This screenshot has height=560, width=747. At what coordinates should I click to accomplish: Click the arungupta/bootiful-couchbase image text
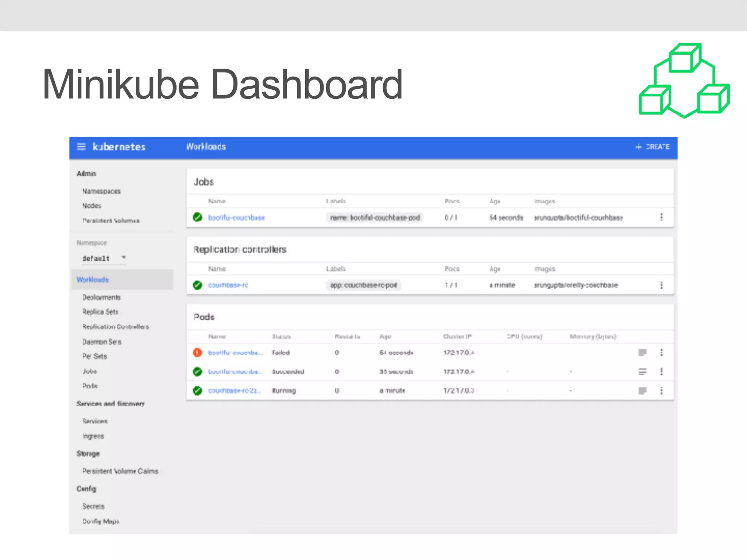pyautogui.click(x=578, y=218)
